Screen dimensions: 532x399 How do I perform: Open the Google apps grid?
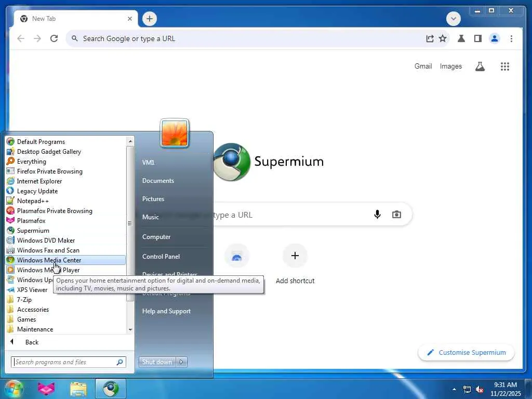[x=505, y=66]
